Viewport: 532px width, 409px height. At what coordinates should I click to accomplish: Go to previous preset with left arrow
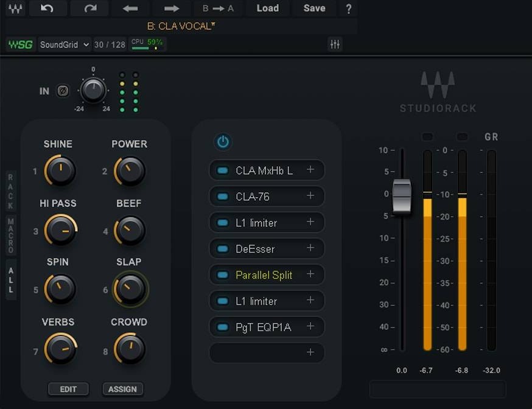coord(130,8)
